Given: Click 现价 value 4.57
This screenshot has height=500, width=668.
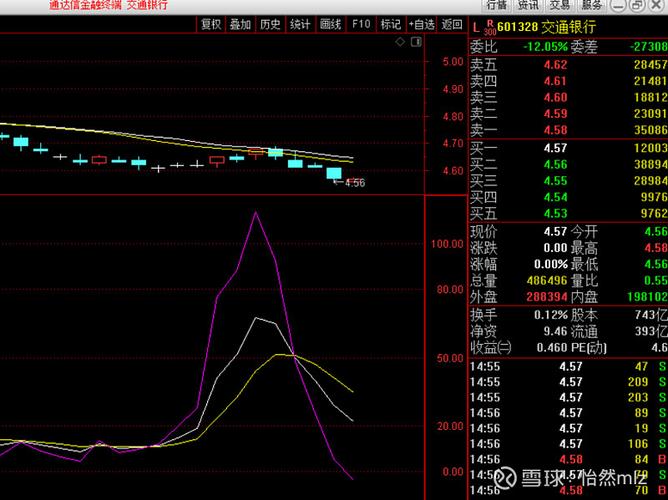Looking at the screenshot, I should (x=555, y=232).
